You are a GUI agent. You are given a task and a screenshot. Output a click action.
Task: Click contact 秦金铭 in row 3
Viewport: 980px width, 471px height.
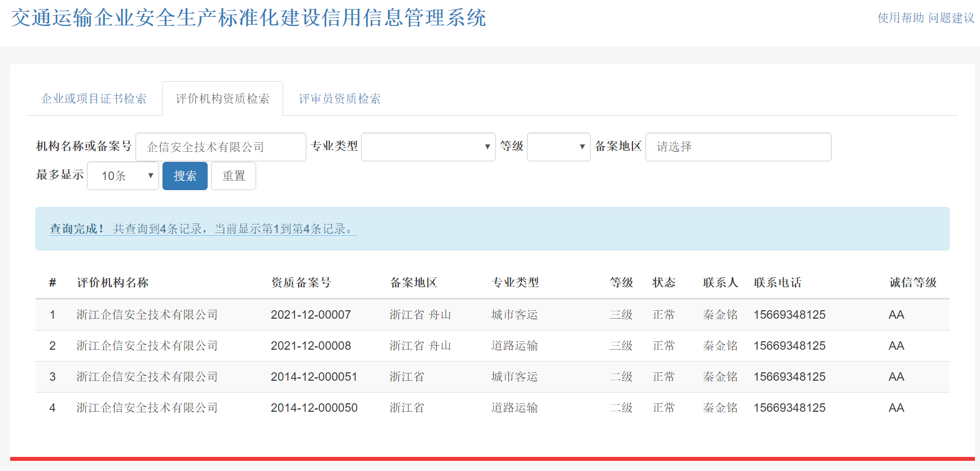click(720, 377)
